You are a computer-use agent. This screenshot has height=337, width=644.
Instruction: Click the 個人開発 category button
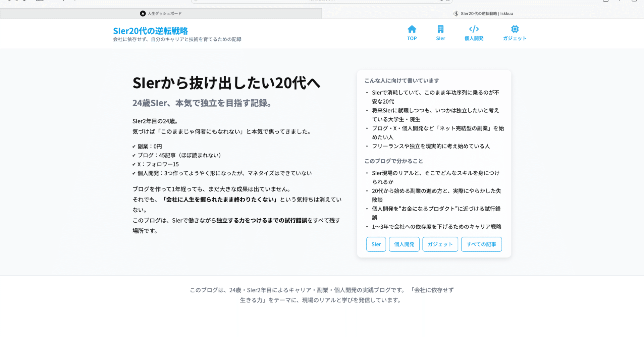pos(404,244)
